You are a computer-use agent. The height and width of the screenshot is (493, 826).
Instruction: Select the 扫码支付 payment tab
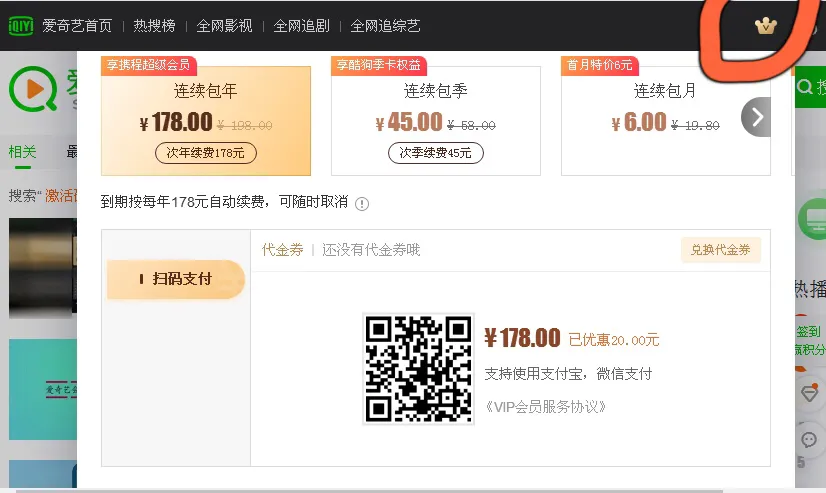[176, 279]
